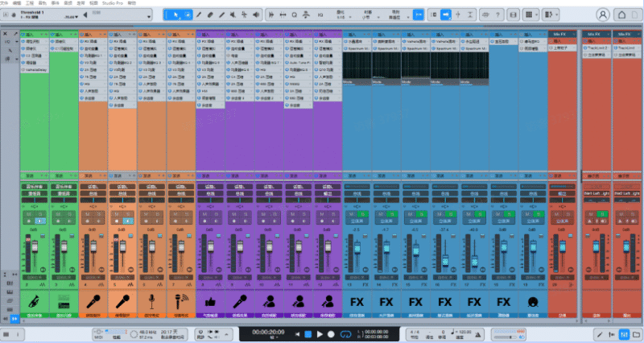Start playback with the Play button

(x=320, y=334)
